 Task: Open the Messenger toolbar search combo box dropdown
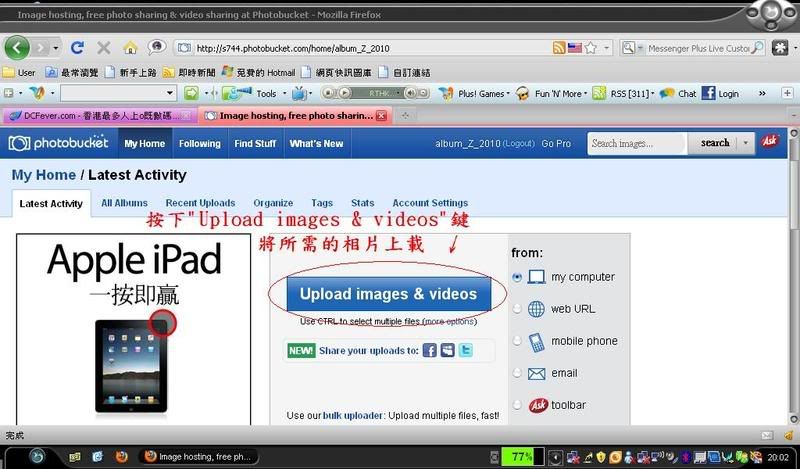170,93
